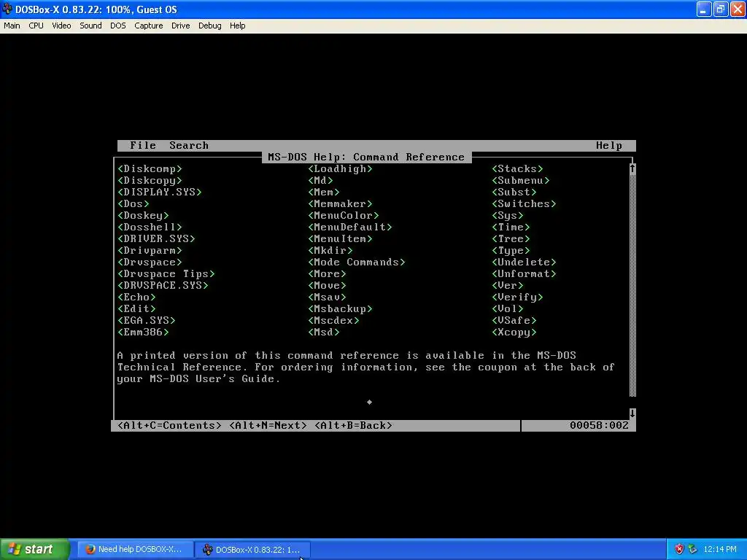The image size is (747, 560).
Task: Open the <Diskcomp> help topic
Action: [x=150, y=168]
